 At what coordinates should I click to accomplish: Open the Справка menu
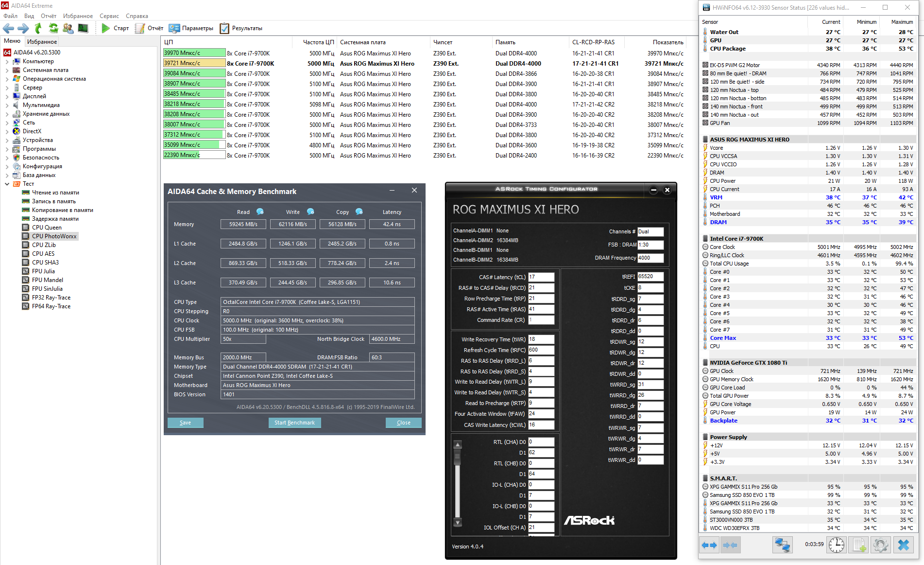coord(137,16)
